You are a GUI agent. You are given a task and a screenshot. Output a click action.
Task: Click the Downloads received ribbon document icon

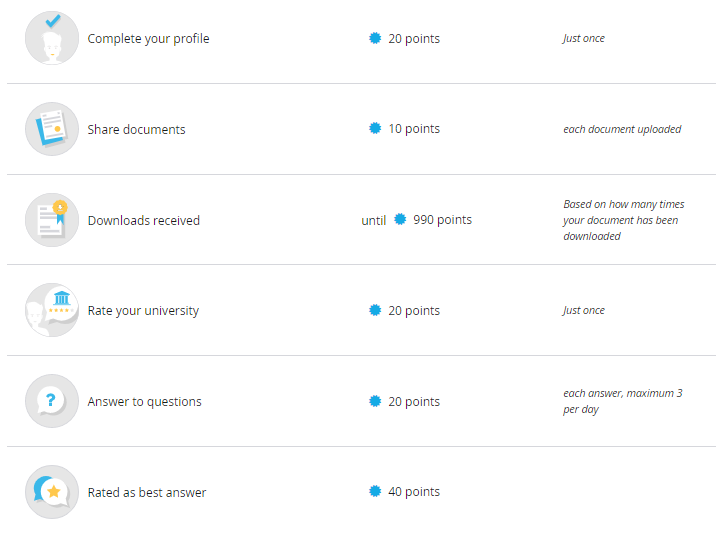[52, 220]
